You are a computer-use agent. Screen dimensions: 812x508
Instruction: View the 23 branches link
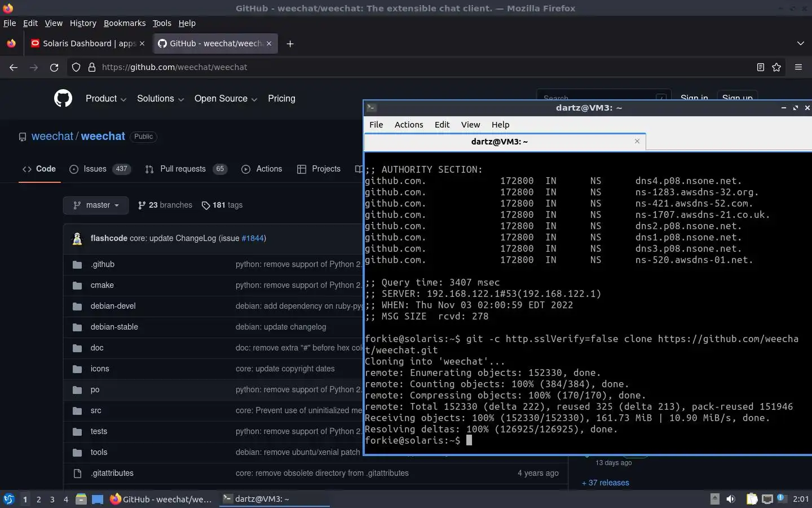165,205
